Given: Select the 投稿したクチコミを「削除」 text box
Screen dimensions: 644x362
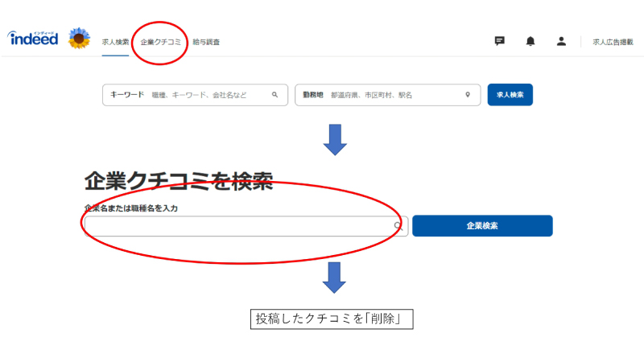Looking at the screenshot, I should [332, 319].
